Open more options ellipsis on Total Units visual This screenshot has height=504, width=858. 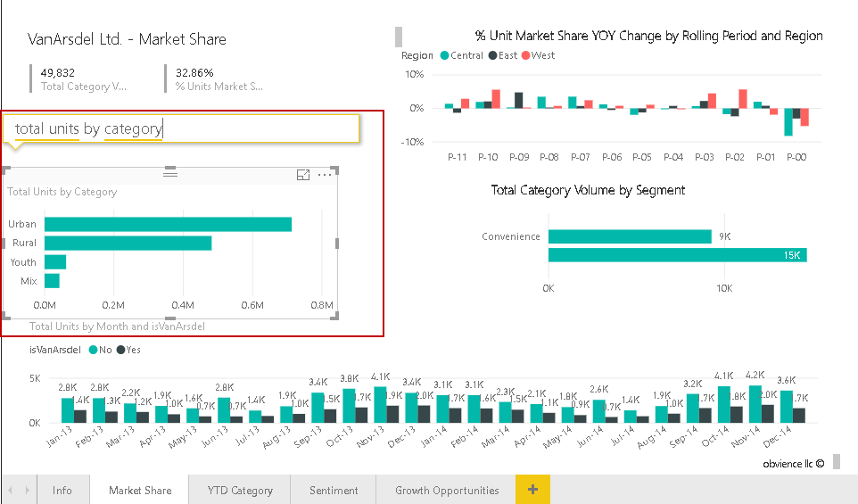325,176
